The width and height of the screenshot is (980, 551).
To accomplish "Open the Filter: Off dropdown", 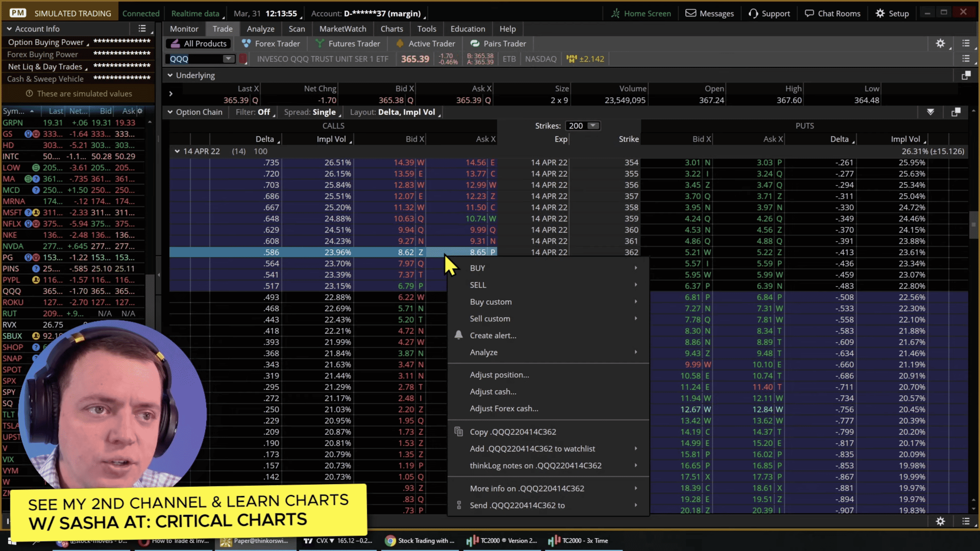I will click(x=255, y=112).
